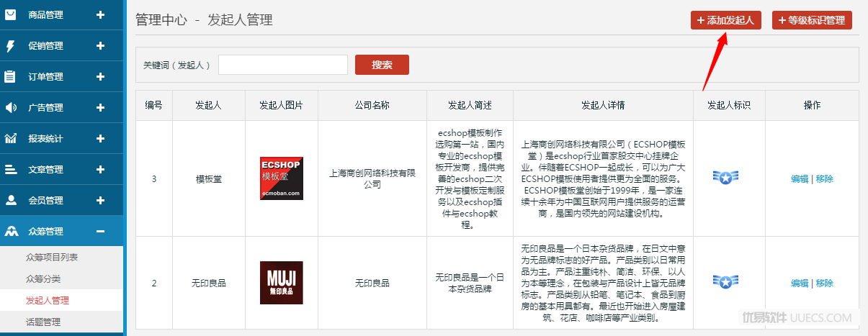The height and width of the screenshot is (336, 868).
Task: Click the 会员管理 person icon
Action: (11, 200)
